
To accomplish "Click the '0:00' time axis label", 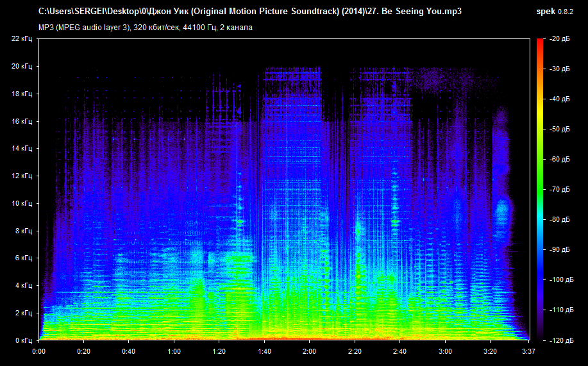I will pyautogui.click(x=39, y=352).
